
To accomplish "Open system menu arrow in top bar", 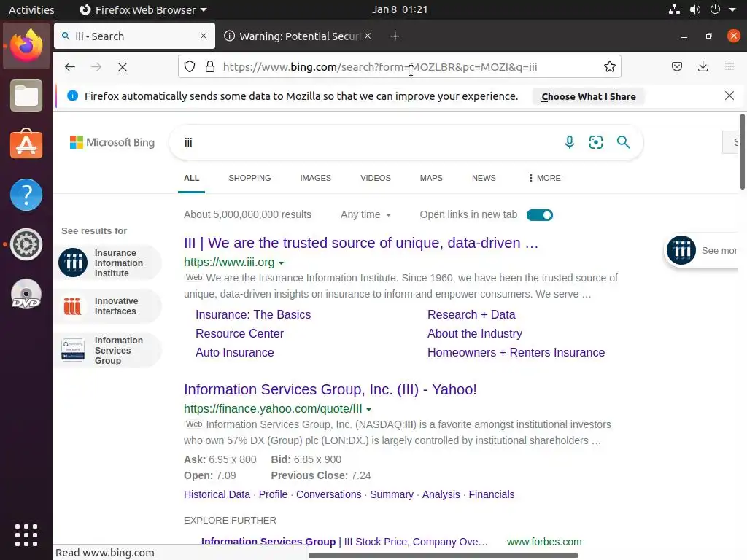I will click(732, 9).
